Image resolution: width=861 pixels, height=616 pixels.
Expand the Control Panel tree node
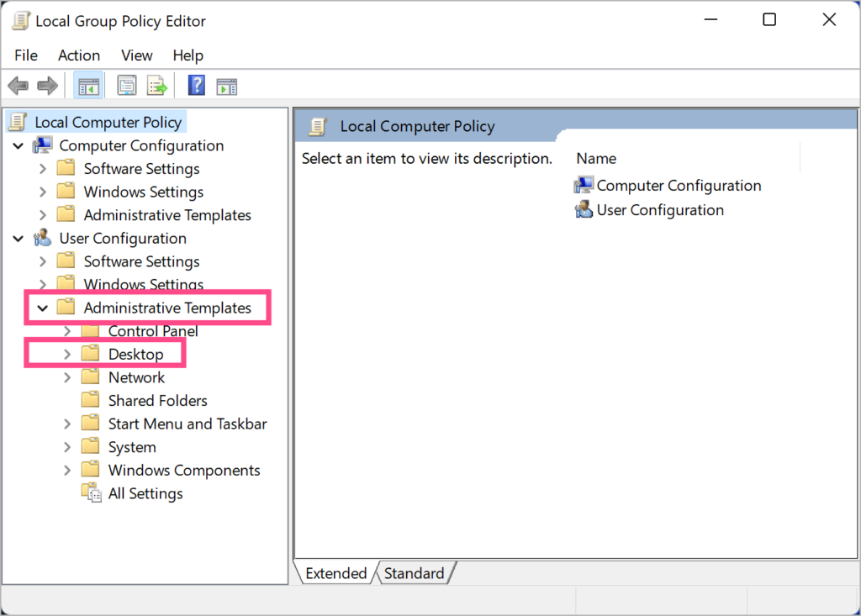point(67,330)
